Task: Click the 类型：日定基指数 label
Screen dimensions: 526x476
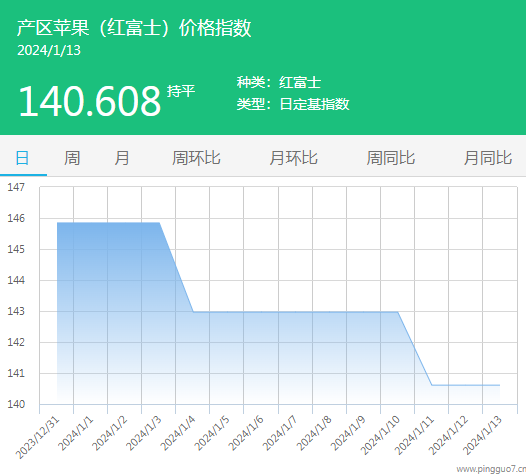Action: [x=293, y=104]
